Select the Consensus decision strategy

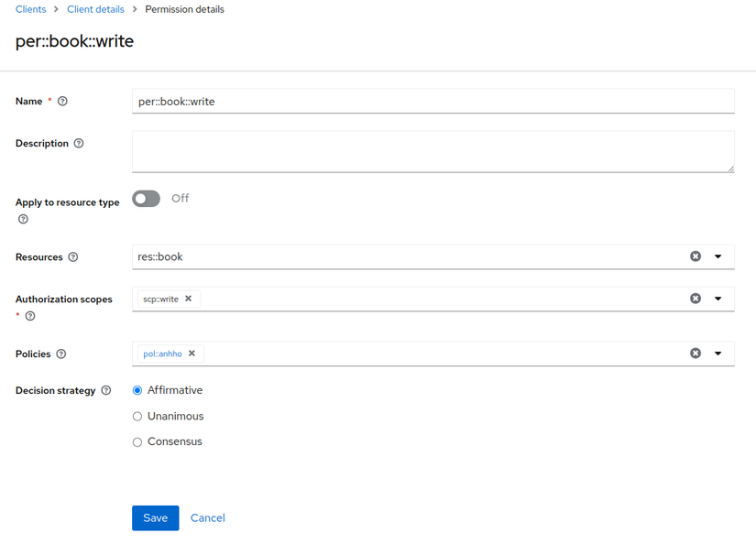pos(137,442)
